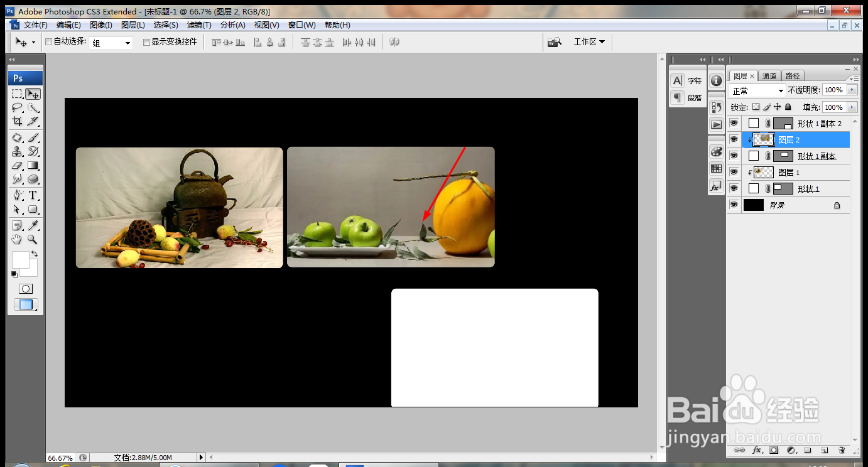The image size is (868, 467).
Task: Toggle lock position
Action: (x=778, y=107)
